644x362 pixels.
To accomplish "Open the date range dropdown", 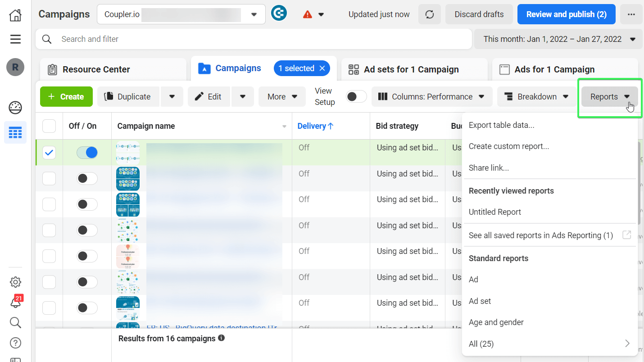I will tap(559, 39).
